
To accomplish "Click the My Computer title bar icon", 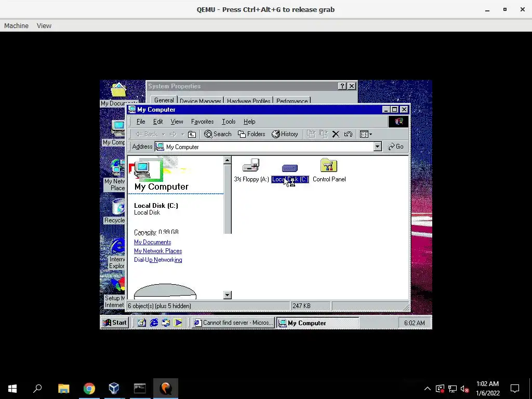I will (132, 109).
